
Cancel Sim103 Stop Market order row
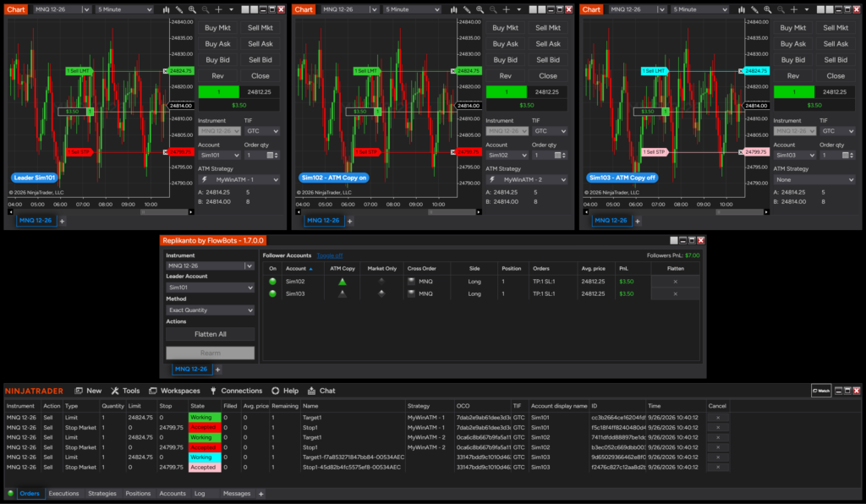tap(718, 467)
